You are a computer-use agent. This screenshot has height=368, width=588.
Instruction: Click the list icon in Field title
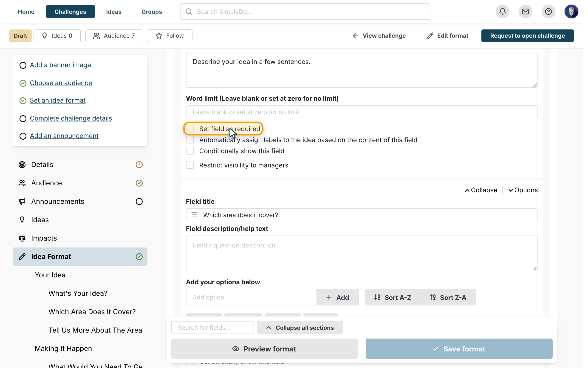click(x=194, y=215)
